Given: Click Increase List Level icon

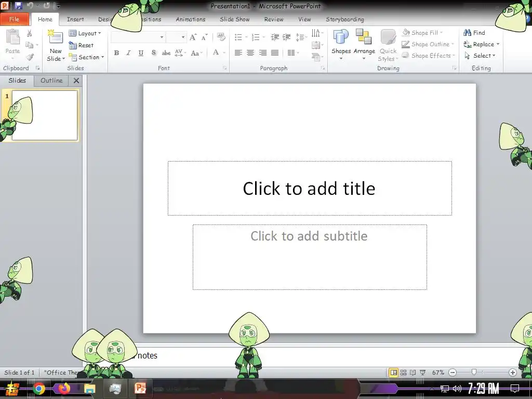Looking at the screenshot, I should [287, 37].
